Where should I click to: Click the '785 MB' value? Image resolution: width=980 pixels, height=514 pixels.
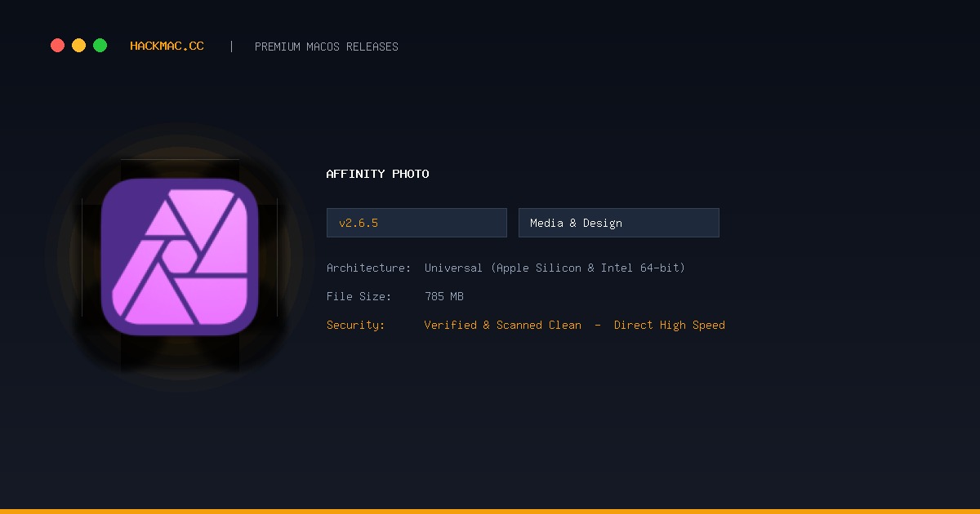click(444, 296)
